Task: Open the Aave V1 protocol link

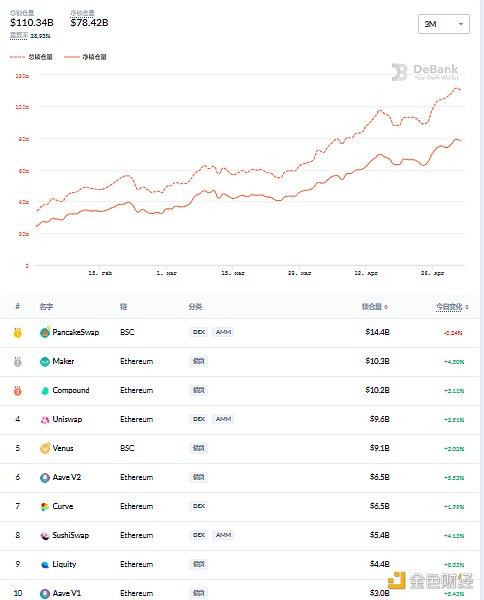Action: (x=67, y=593)
